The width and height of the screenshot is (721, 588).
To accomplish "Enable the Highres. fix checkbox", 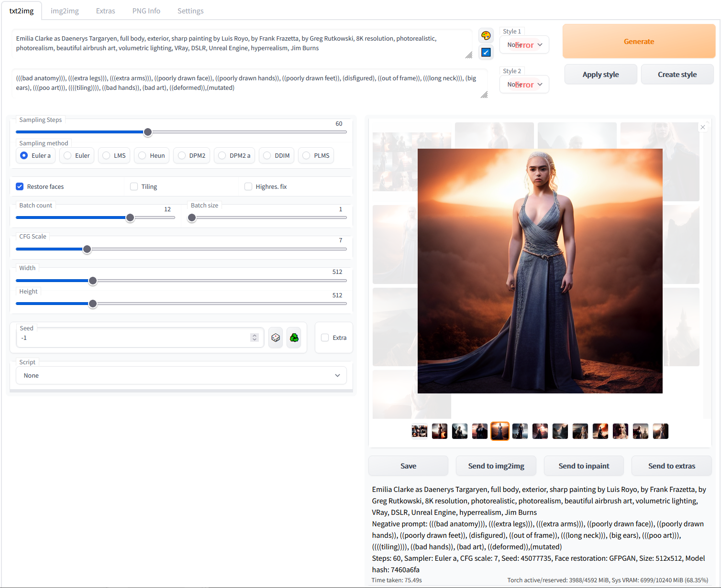I will [248, 186].
